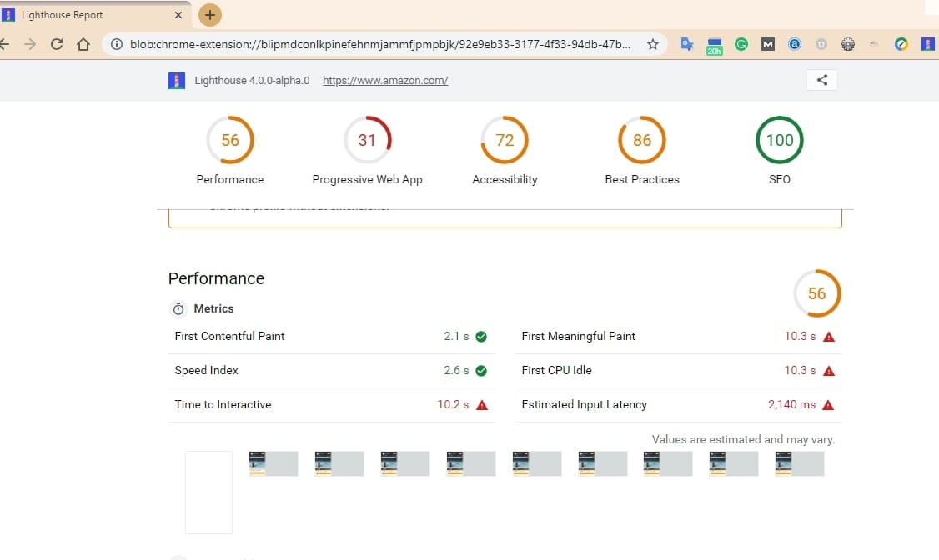This screenshot has width=939, height=560.
Task: Open a new tab with plus button
Action: (209, 15)
